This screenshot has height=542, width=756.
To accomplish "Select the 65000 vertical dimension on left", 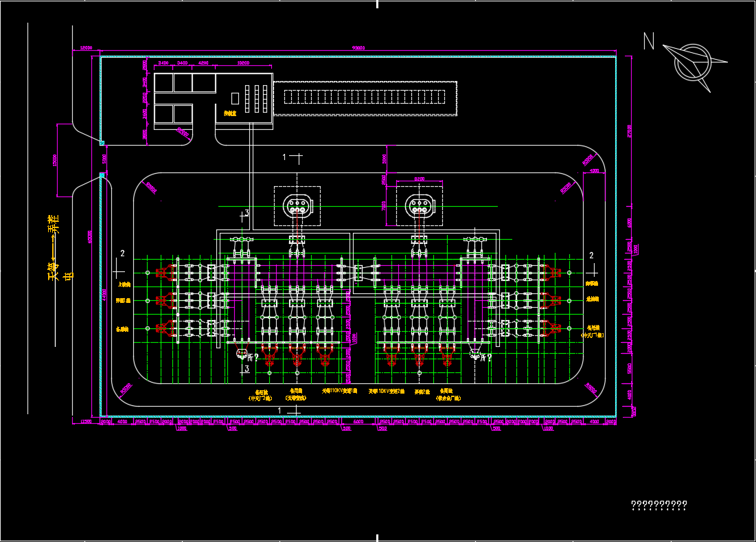I will point(90,237).
